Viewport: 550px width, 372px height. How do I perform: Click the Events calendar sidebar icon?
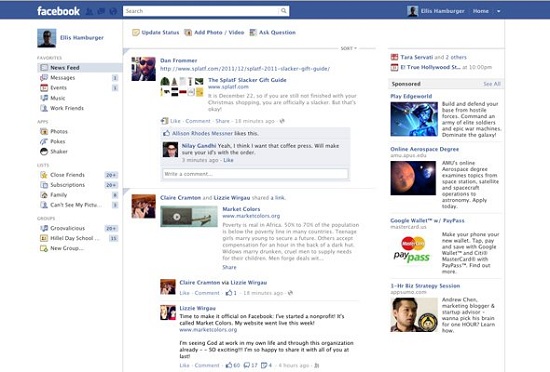point(44,88)
